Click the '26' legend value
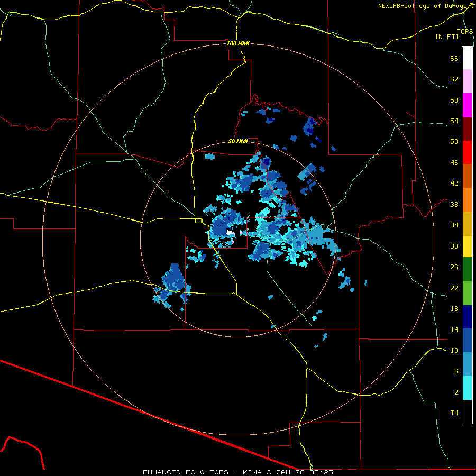This screenshot has width=476, height=476. [454, 267]
